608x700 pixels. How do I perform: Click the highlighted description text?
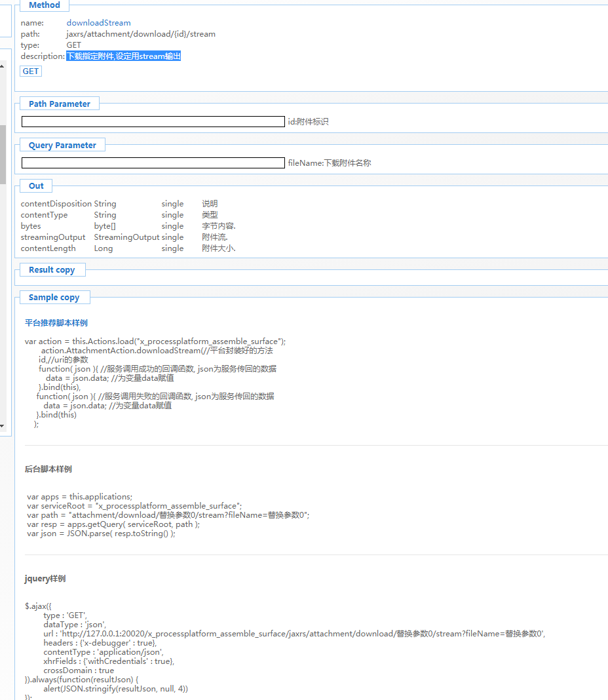click(124, 56)
